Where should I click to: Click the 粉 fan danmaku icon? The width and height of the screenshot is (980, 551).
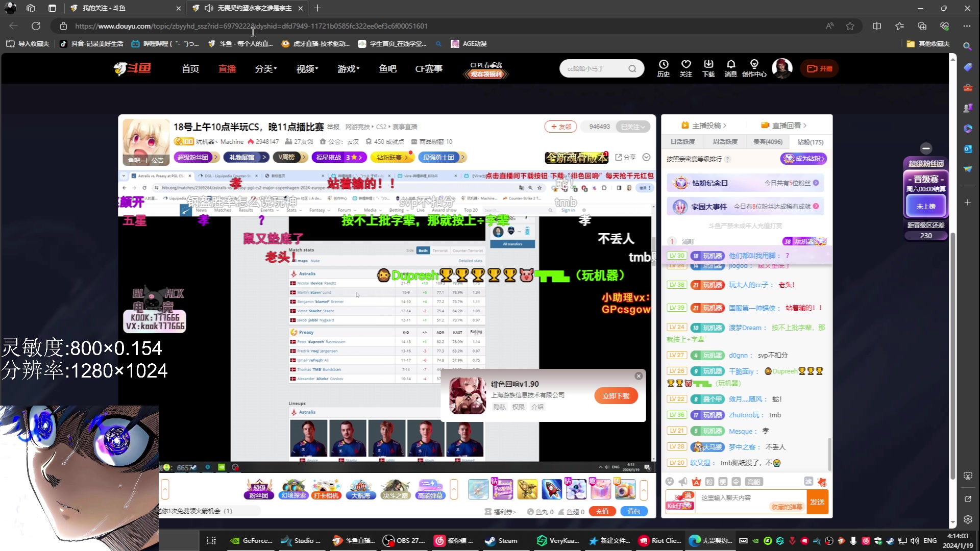tap(709, 481)
